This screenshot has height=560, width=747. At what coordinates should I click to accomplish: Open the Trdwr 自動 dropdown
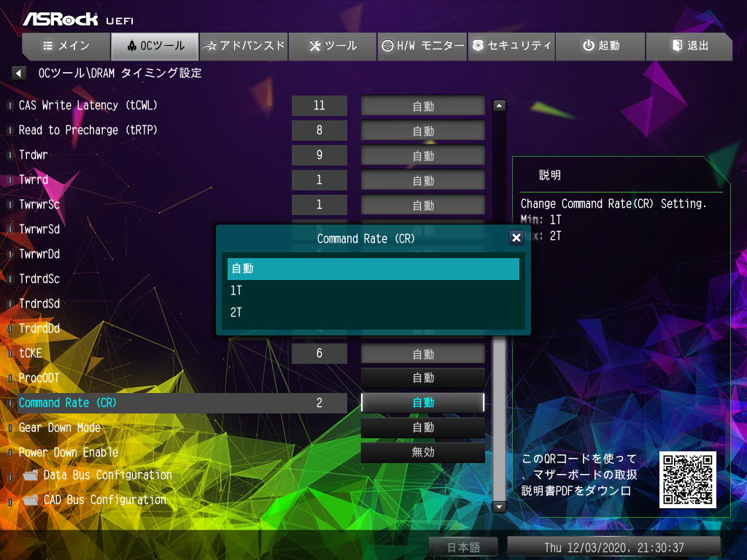point(422,155)
